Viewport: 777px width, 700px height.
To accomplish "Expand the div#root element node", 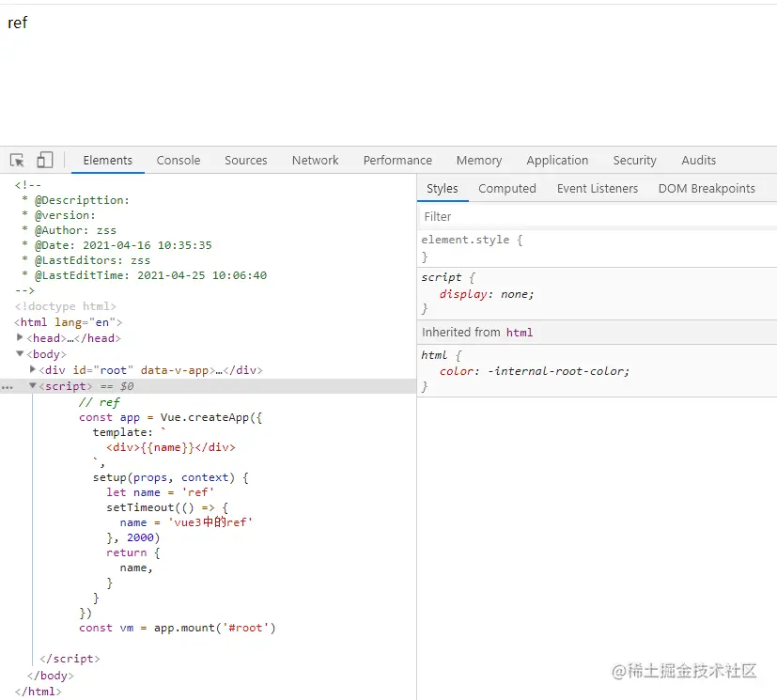I will [x=33, y=369].
